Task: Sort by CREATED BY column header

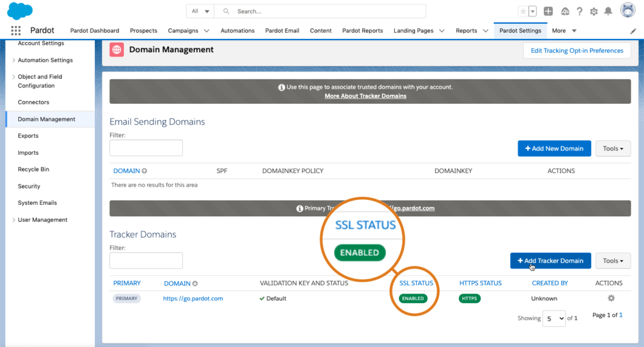Action: (x=550, y=284)
